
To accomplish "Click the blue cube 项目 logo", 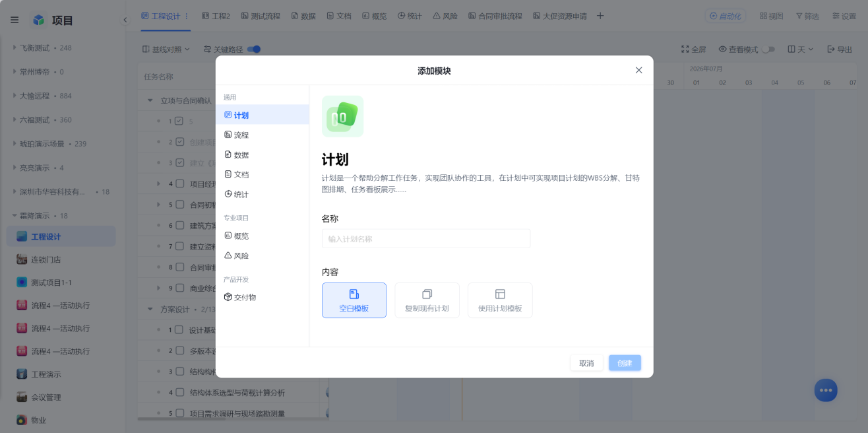I will [x=38, y=20].
